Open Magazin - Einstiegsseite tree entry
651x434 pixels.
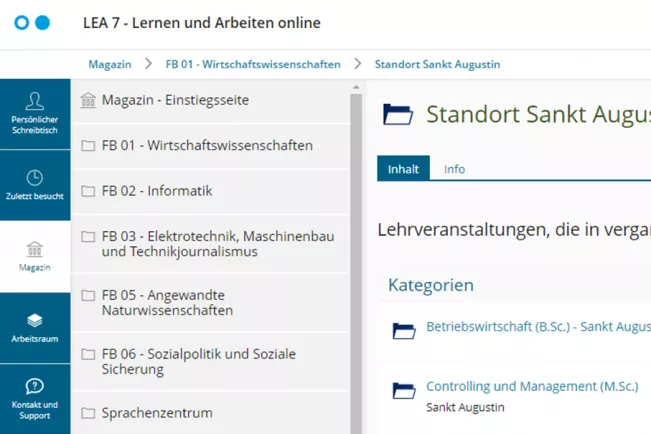[x=175, y=100]
